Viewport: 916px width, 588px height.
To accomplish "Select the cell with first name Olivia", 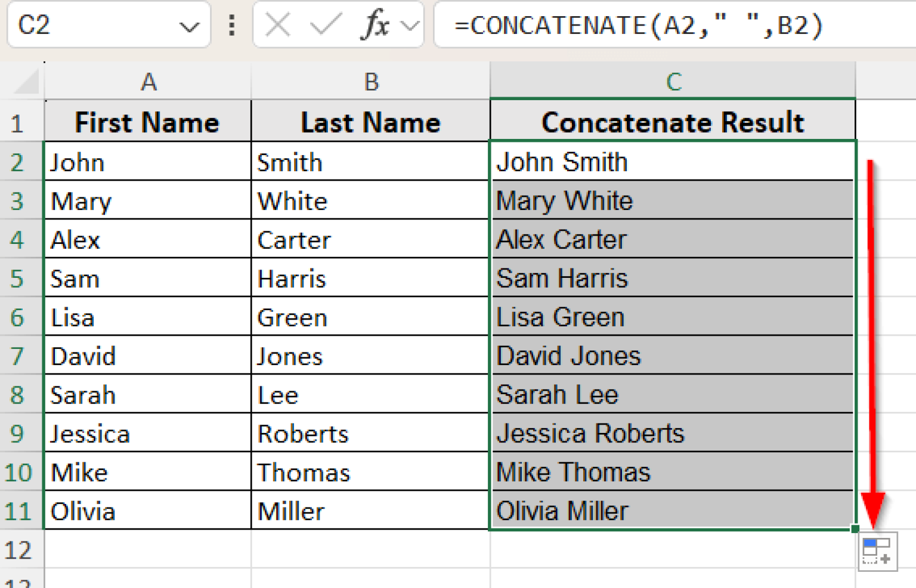I will point(148,511).
